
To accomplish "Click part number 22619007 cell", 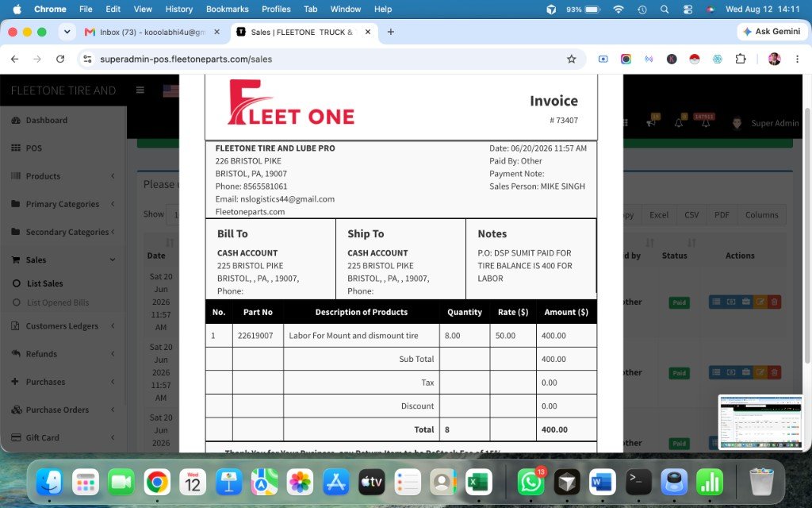I will [x=258, y=336].
